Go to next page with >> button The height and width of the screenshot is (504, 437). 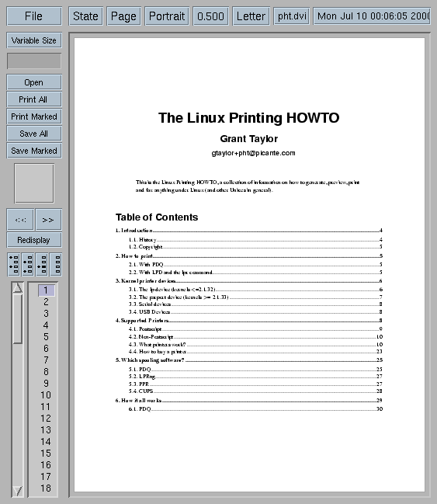click(48, 220)
